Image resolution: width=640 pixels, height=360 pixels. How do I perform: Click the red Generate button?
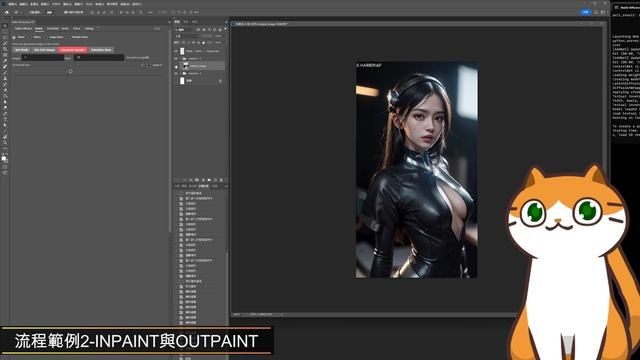(x=73, y=50)
